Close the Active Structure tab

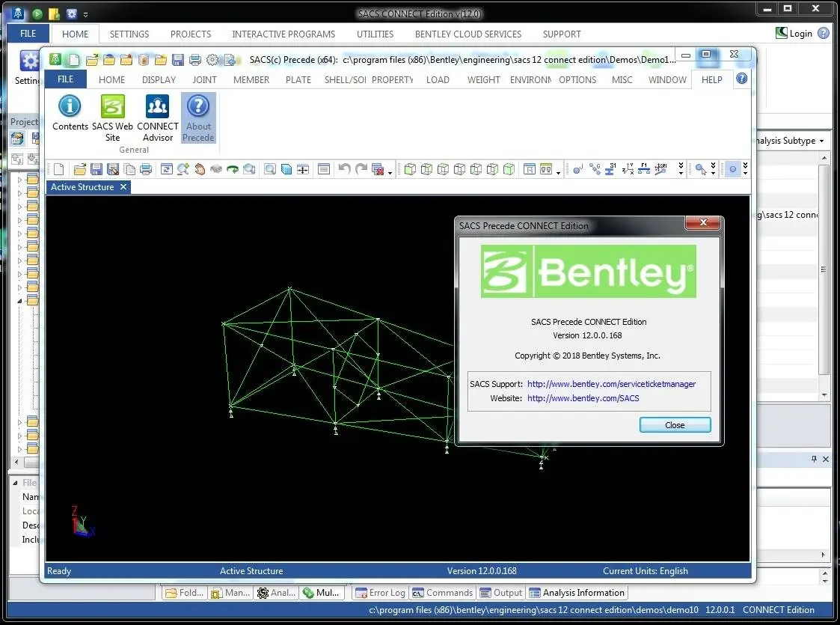[123, 187]
